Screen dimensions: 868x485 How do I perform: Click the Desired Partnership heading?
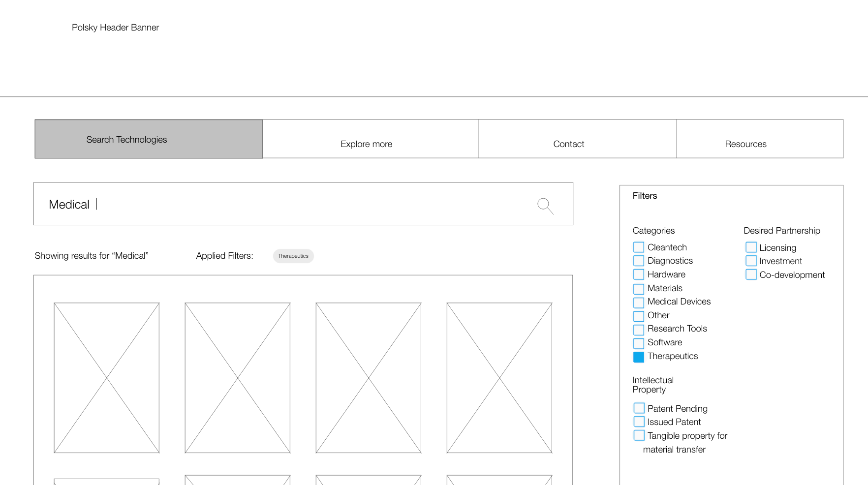click(782, 231)
